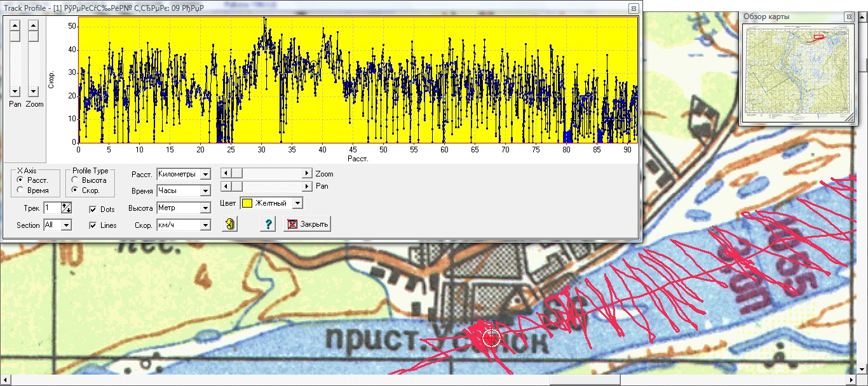Expand the Часы time units dropdown

(x=205, y=190)
